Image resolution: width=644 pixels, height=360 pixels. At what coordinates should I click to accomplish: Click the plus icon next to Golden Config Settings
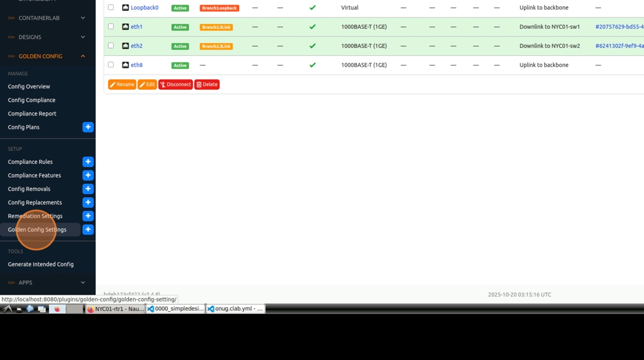(x=88, y=229)
